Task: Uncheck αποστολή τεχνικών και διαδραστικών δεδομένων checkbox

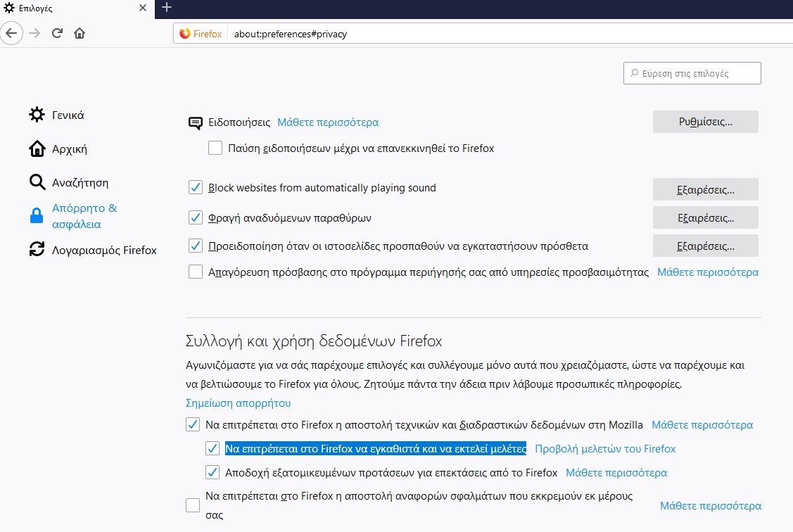Action: [x=193, y=424]
